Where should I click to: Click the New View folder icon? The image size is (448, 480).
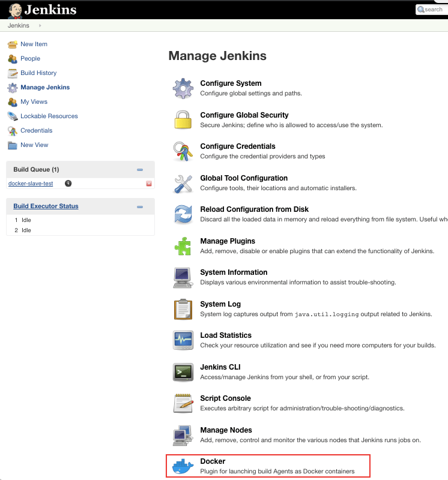[x=12, y=145]
